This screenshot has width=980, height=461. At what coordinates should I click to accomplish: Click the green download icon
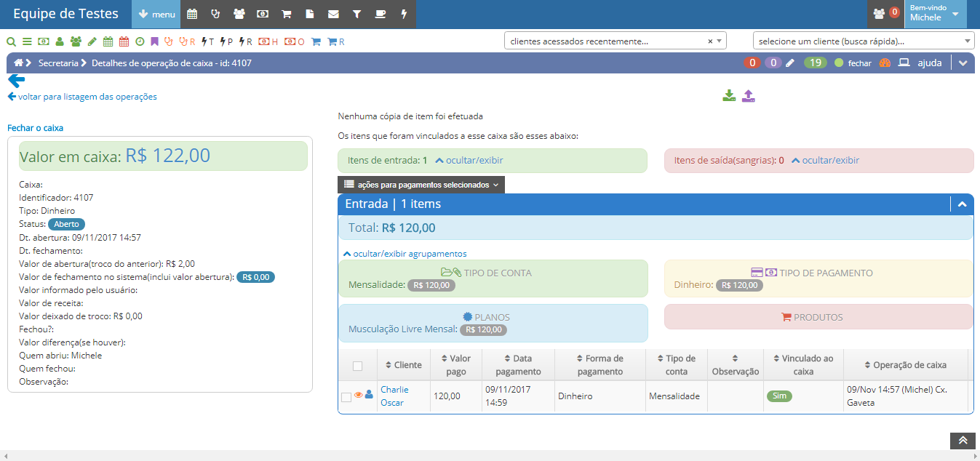(x=729, y=96)
